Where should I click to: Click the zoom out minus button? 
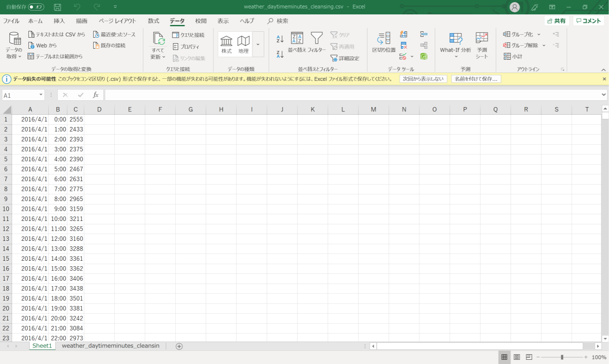[538, 357]
